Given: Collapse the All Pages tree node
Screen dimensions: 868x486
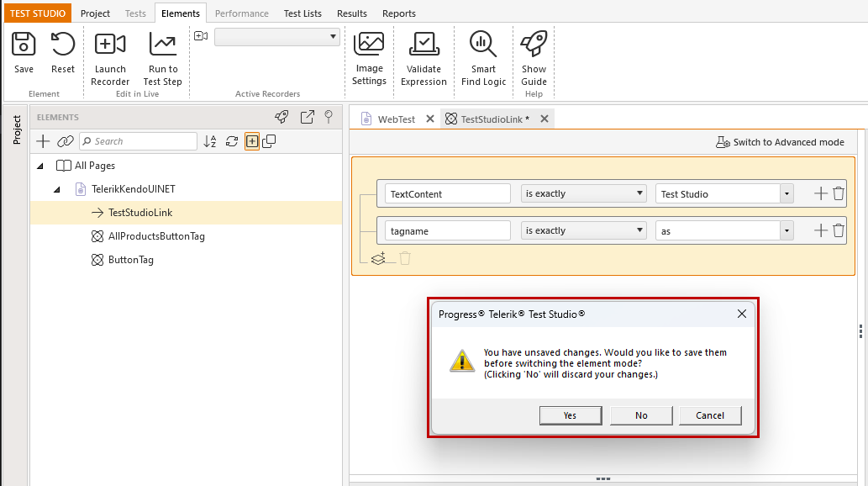Looking at the screenshot, I should [40, 166].
